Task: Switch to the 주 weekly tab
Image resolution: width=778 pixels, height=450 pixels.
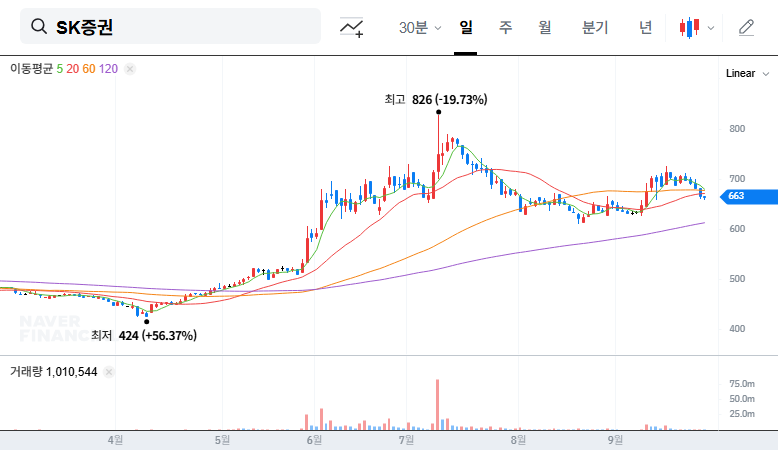Action: tap(505, 27)
